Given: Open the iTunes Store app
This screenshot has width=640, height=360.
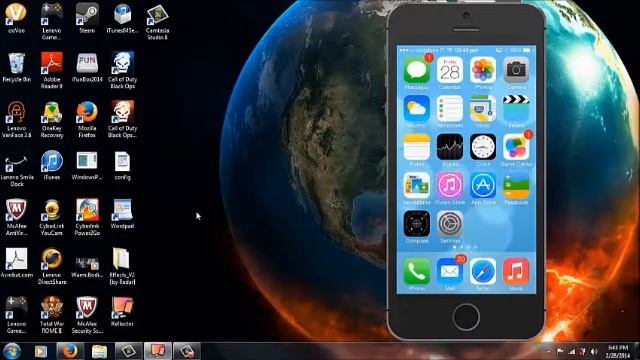Looking at the screenshot, I should coord(450,185).
